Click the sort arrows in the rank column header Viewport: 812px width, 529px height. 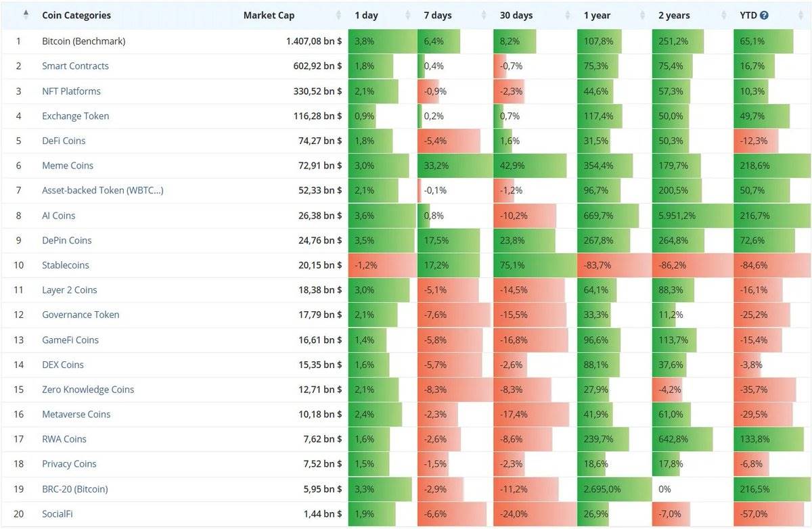(26, 15)
